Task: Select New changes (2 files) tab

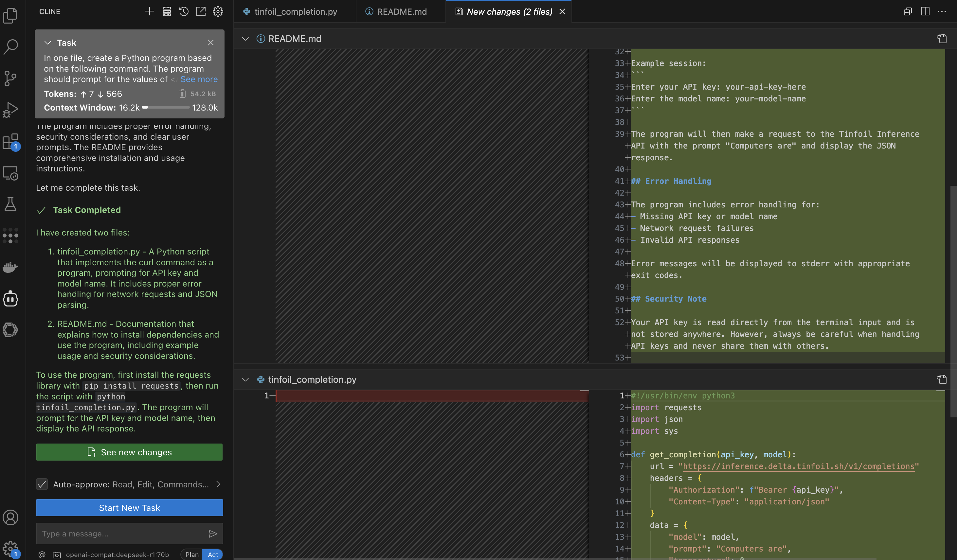Action: click(x=509, y=11)
